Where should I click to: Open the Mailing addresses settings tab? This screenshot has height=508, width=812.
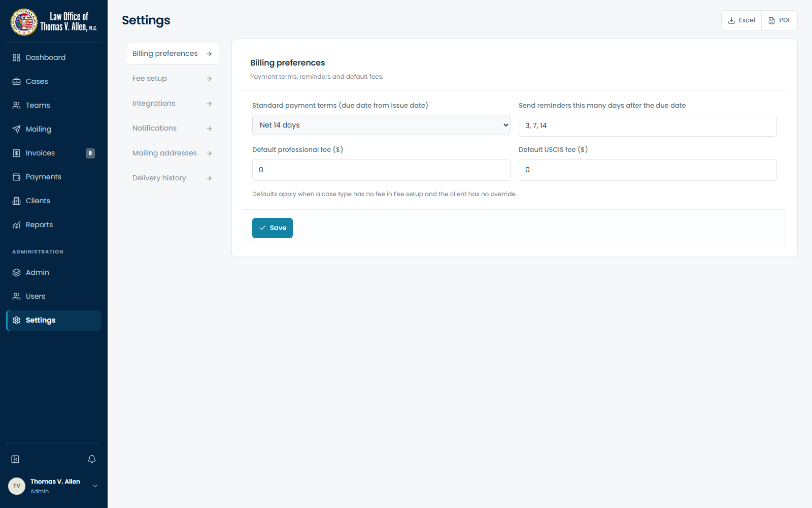click(x=173, y=153)
